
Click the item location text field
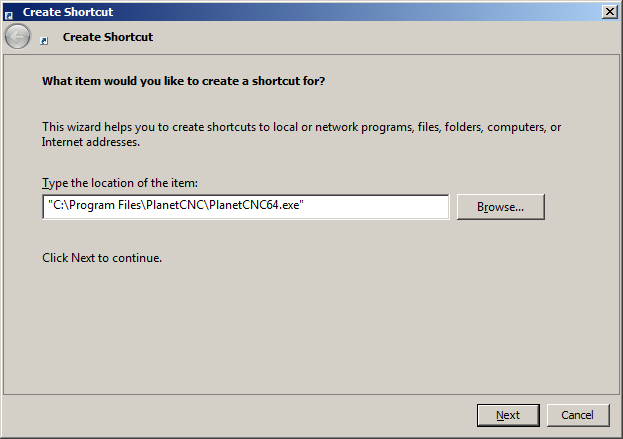pos(245,206)
